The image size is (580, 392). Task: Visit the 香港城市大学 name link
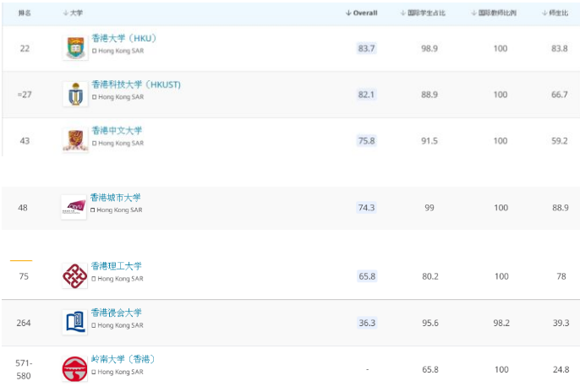[116, 197]
